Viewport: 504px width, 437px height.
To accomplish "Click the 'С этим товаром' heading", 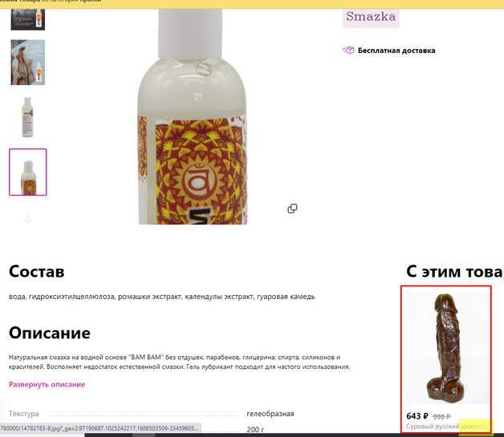I will (454, 272).
